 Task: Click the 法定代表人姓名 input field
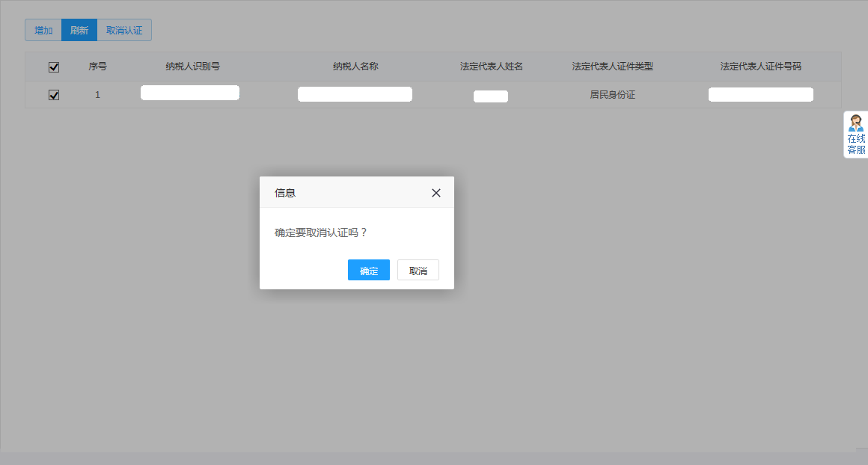click(490, 96)
